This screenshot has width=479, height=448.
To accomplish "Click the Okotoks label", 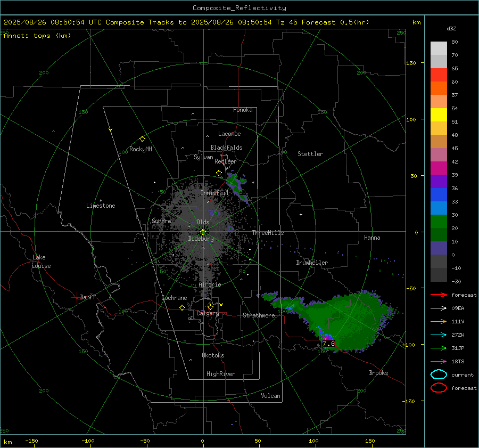I will coord(213,355).
